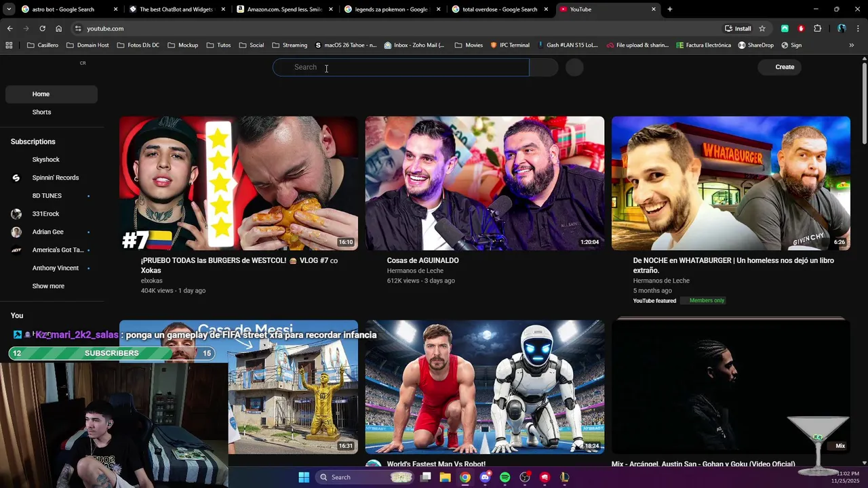
Task: Open the Skyshock subscription
Action: click(52, 159)
